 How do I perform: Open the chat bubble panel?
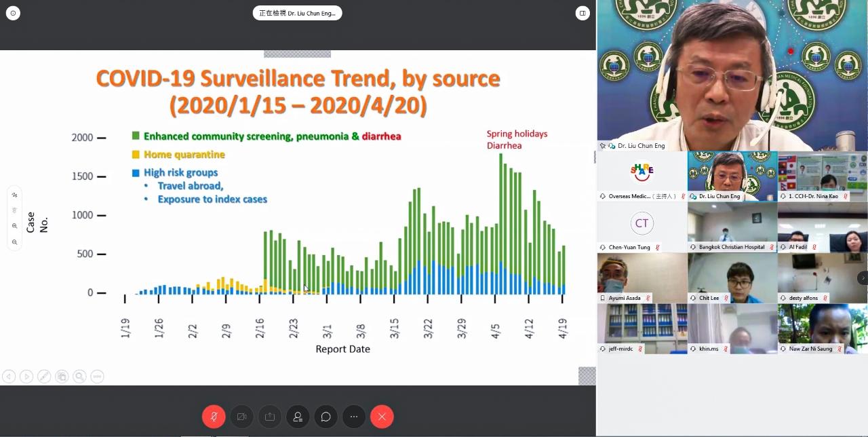tap(326, 417)
